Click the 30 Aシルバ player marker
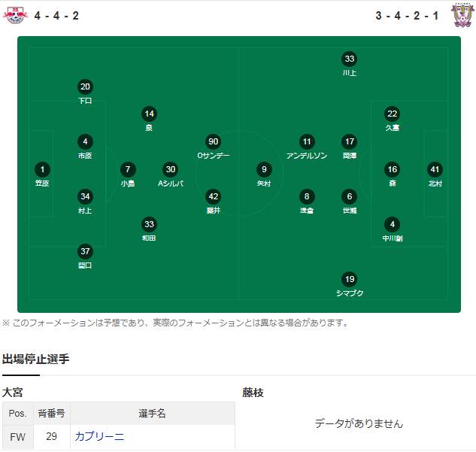Image resolution: width=476 pixels, height=452 pixels. click(171, 169)
